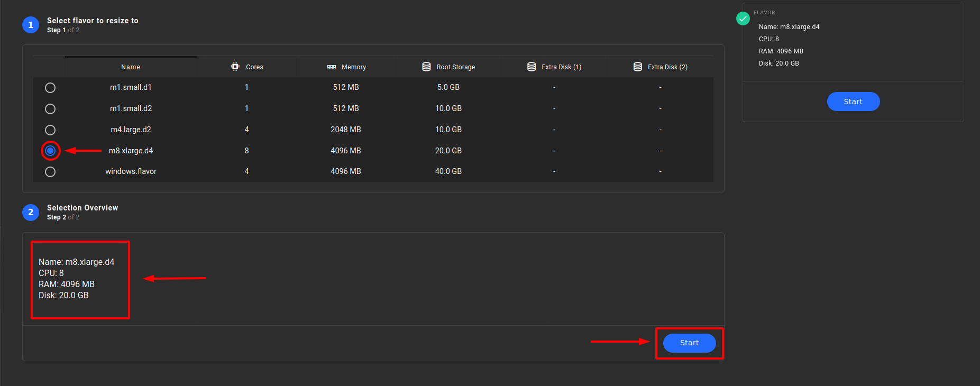This screenshot has width=980, height=386.
Task: Select the m1.small.d2 flavor radio button
Action: [x=50, y=109]
